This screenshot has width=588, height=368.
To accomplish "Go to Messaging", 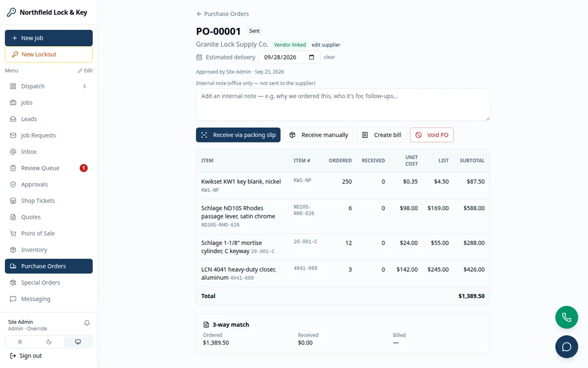I will pos(49,299).
